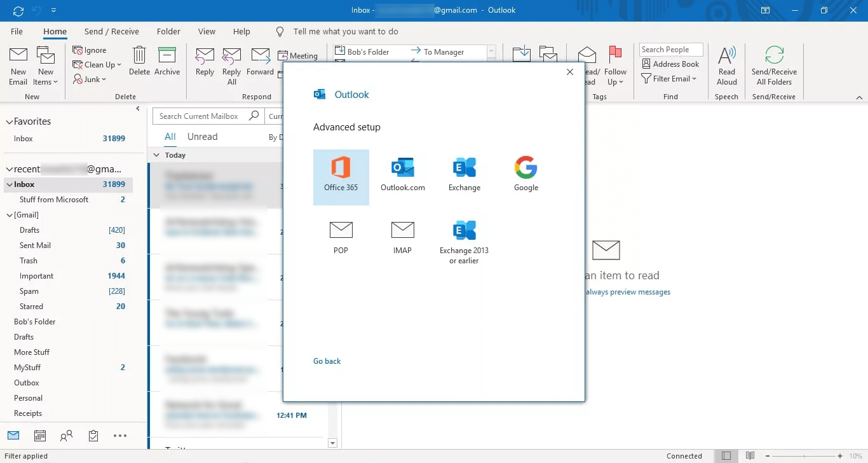Open the Help ribbon tab
868x463 pixels.
(x=241, y=31)
